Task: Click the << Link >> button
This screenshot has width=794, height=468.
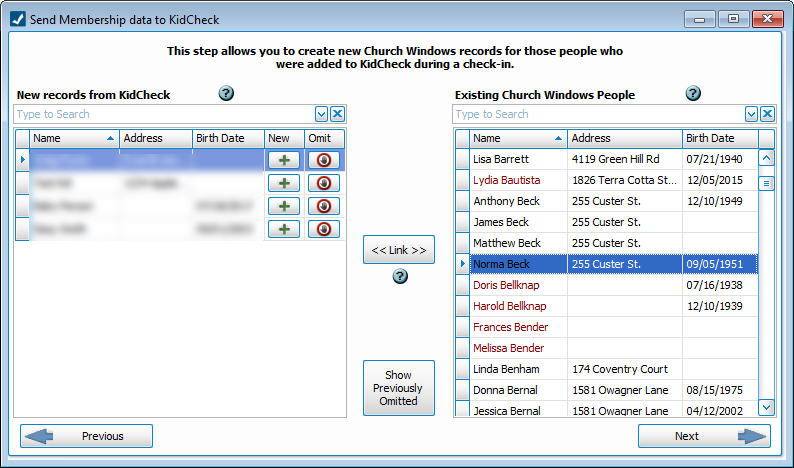Action: (x=399, y=250)
